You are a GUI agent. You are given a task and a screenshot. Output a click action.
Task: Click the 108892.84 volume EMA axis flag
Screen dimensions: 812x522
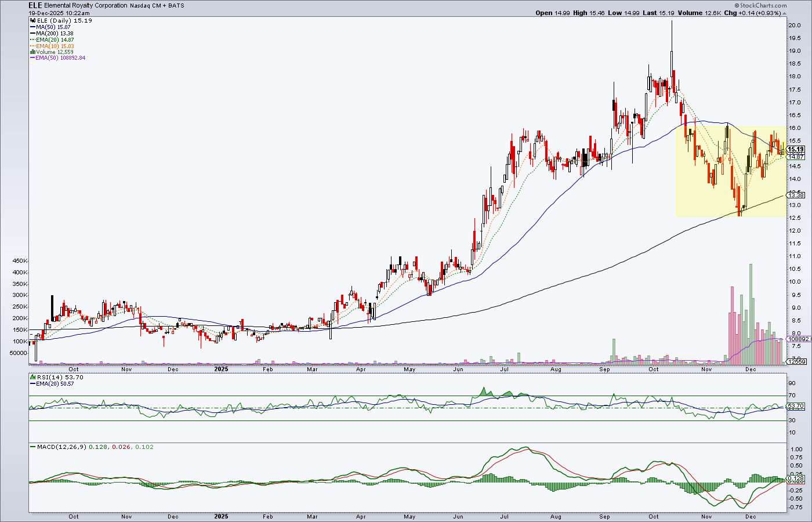[799, 339]
